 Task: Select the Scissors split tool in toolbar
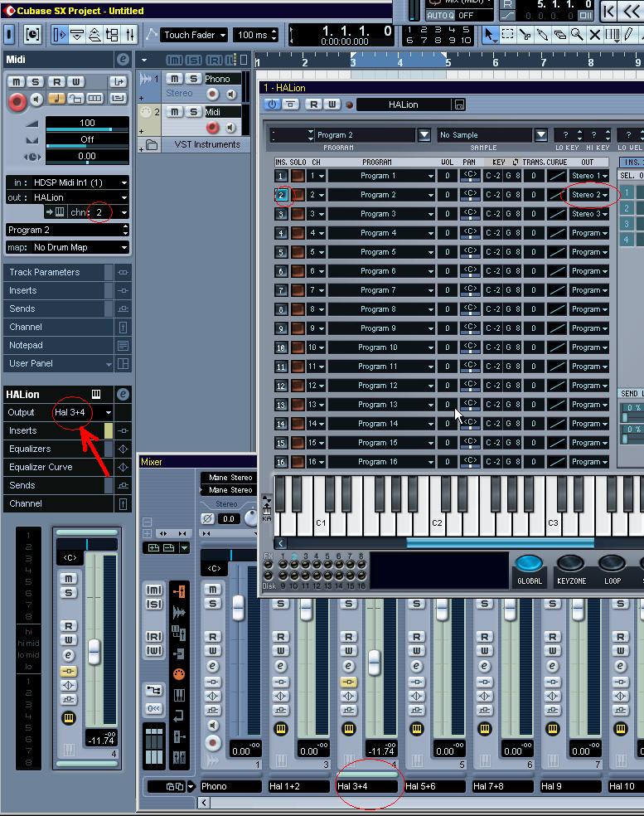(525, 35)
